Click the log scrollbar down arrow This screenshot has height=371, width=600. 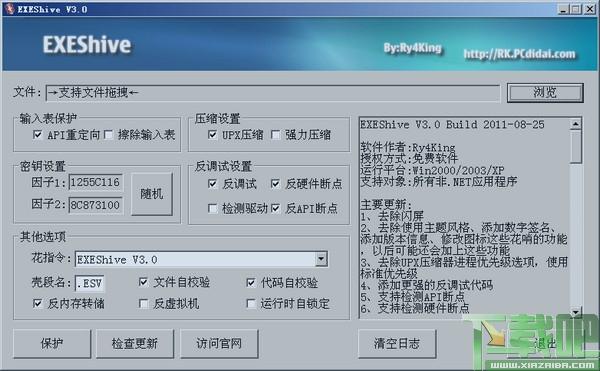coord(576,312)
